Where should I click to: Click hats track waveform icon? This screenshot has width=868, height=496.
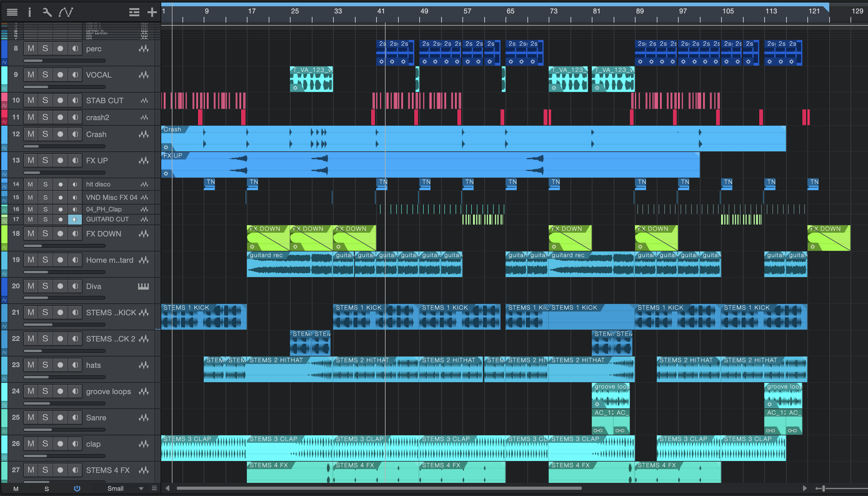tap(144, 365)
